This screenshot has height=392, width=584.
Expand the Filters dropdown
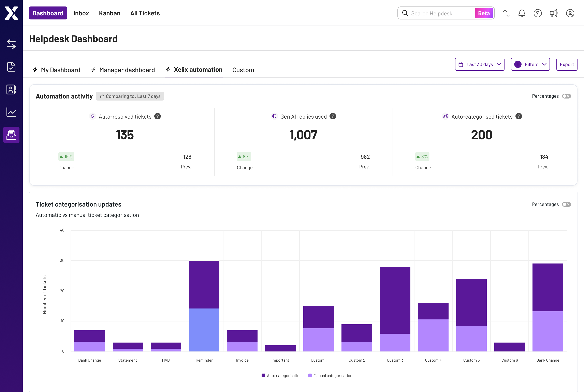(x=530, y=64)
